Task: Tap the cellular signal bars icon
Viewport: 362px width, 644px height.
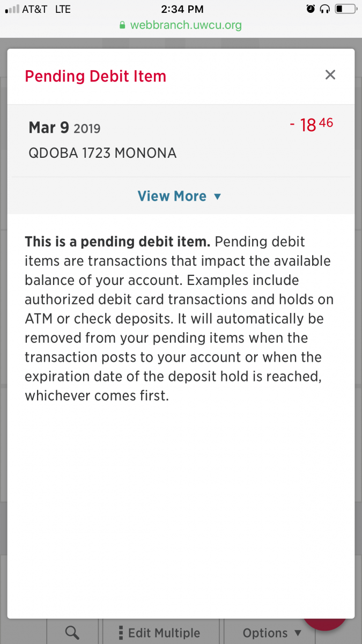Action: point(11,9)
